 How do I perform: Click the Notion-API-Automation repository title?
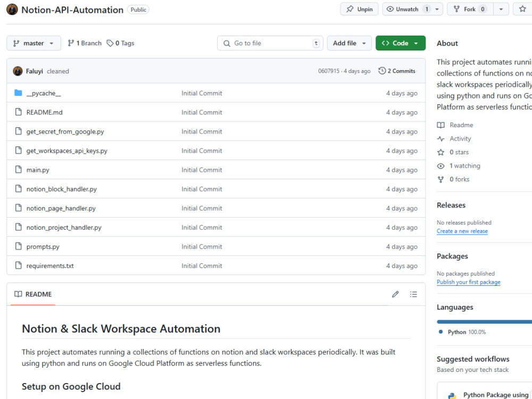(x=72, y=10)
